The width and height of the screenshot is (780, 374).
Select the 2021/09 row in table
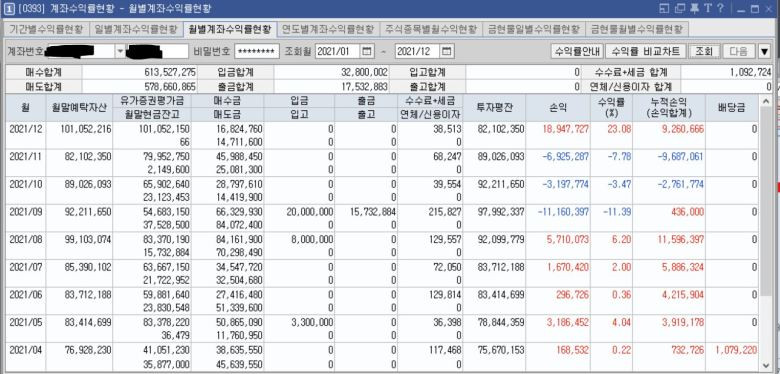click(x=383, y=218)
